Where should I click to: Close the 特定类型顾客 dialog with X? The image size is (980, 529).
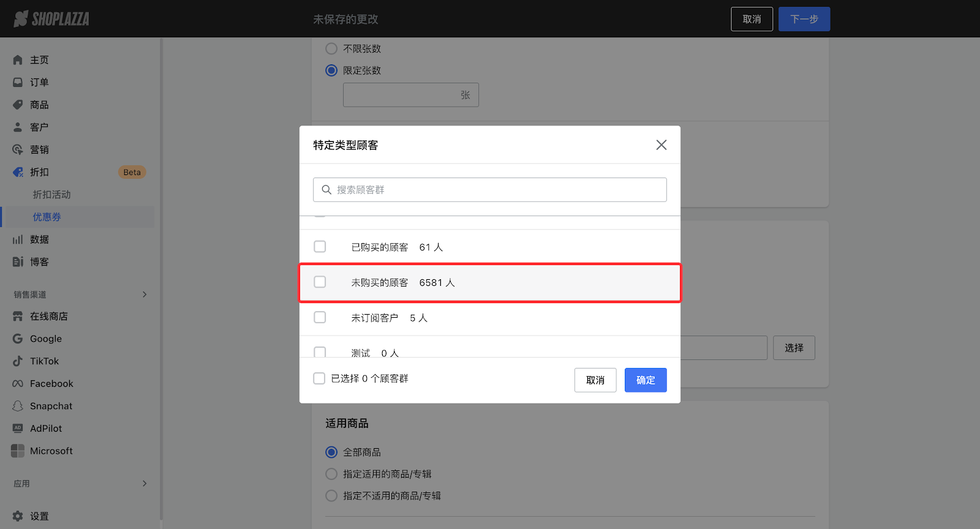(661, 145)
